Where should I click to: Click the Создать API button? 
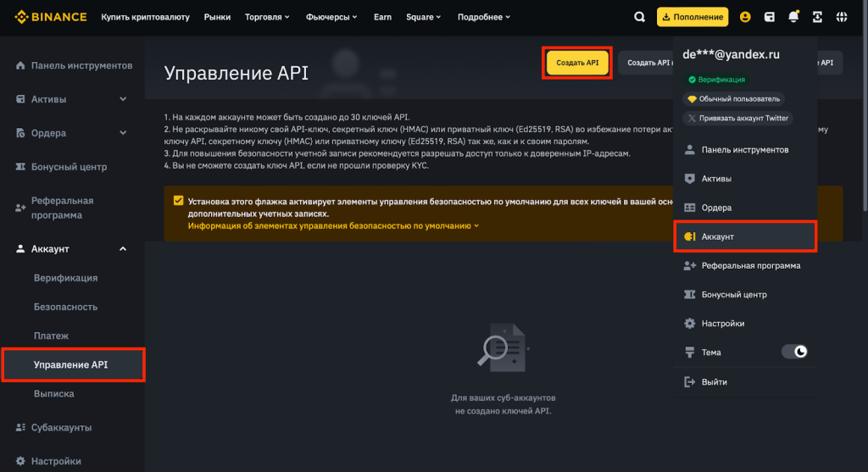576,63
